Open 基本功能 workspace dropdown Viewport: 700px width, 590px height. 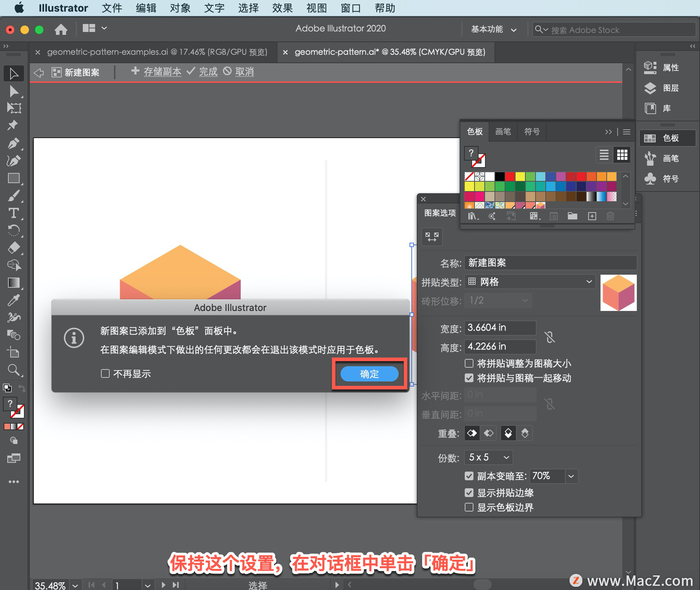click(494, 30)
